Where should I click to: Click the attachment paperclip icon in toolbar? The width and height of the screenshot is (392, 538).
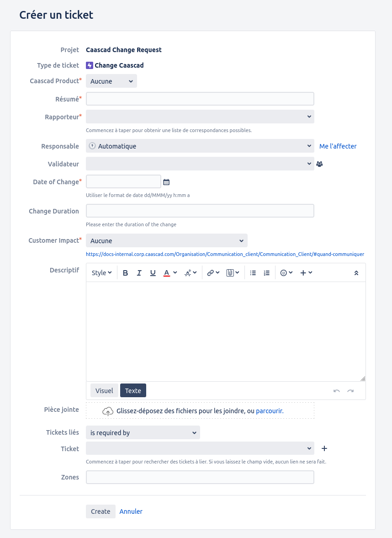[x=230, y=273]
